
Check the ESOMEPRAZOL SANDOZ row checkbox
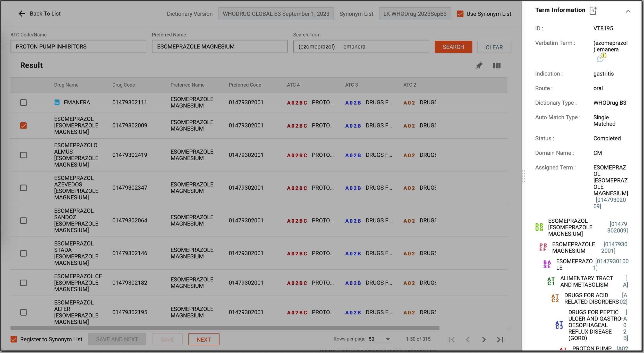(x=23, y=221)
